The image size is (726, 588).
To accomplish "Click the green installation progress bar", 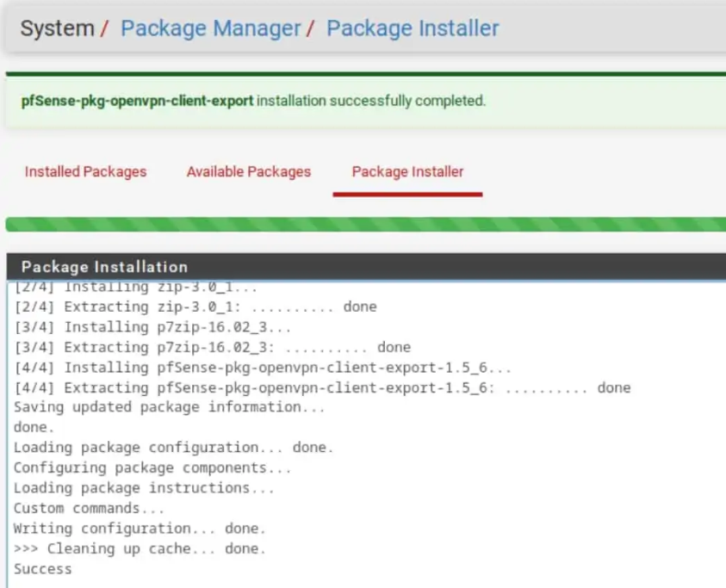I will (366, 225).
